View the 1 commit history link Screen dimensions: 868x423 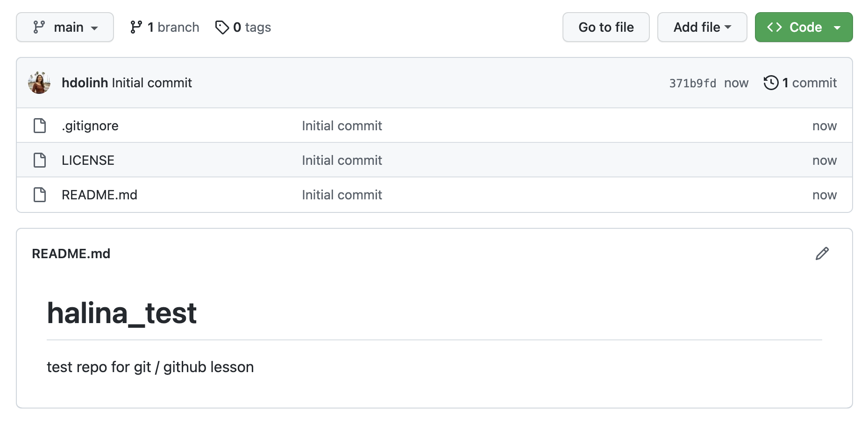809,83
